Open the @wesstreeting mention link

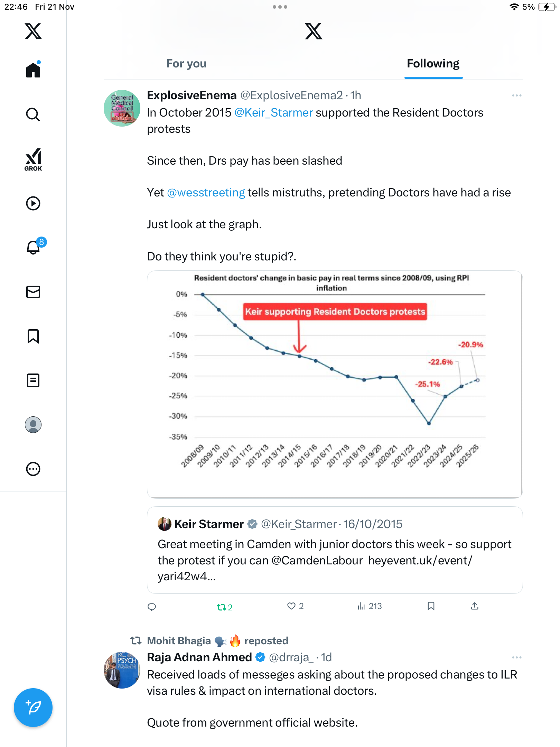(206, 193)
